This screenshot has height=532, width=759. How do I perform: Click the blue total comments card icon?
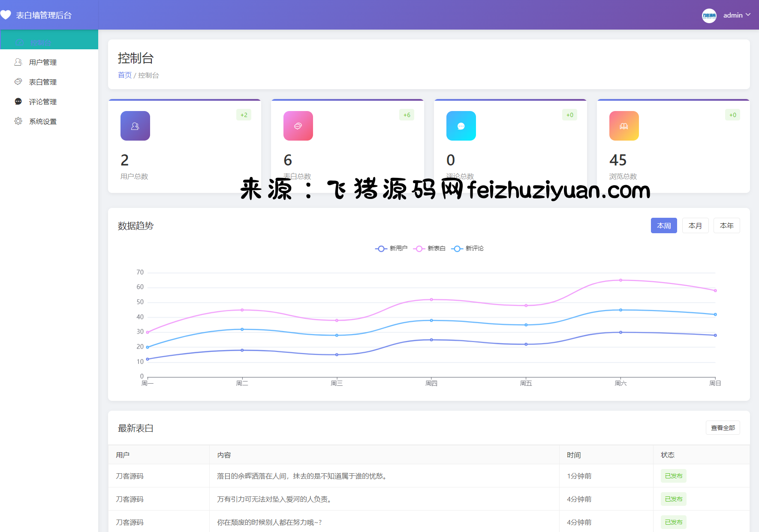(461, 126)
